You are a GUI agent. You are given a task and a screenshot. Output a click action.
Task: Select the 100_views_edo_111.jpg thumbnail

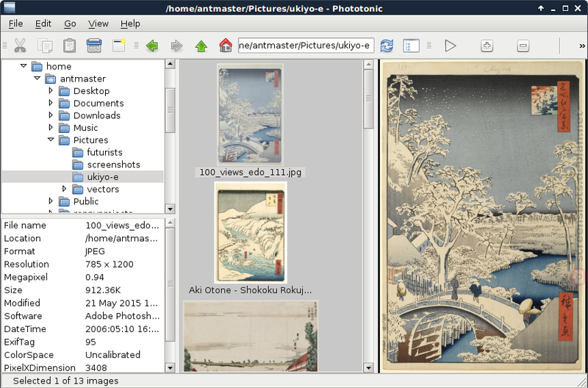tap(250, 115)
